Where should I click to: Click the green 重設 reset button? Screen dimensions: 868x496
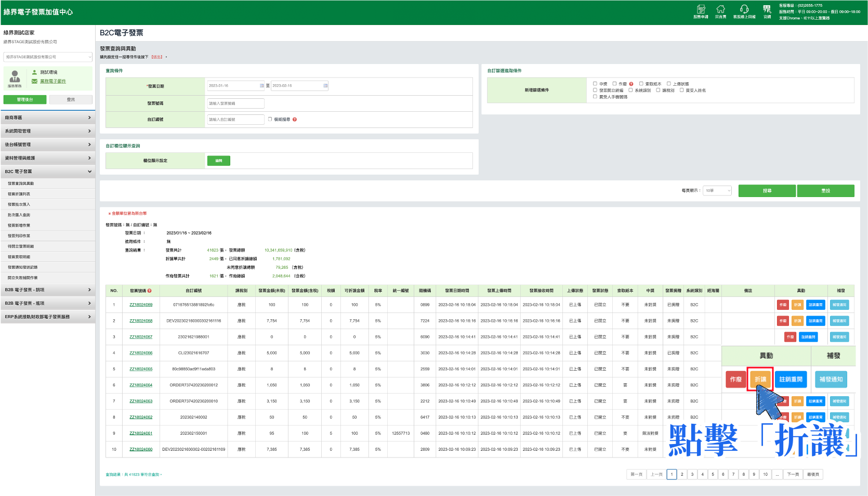pyautogui.click(x=826, y=191)
